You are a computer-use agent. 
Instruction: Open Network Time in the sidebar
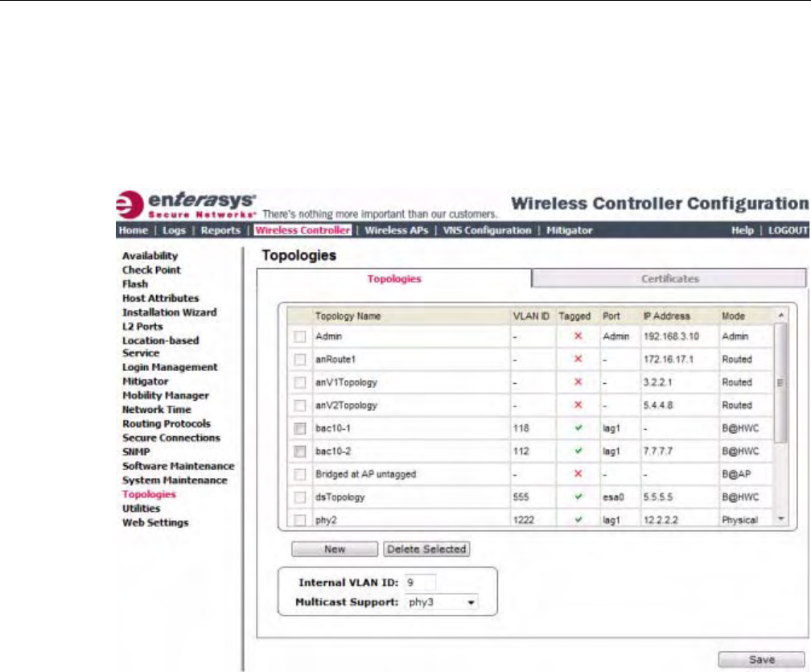[x=157, y=410]
